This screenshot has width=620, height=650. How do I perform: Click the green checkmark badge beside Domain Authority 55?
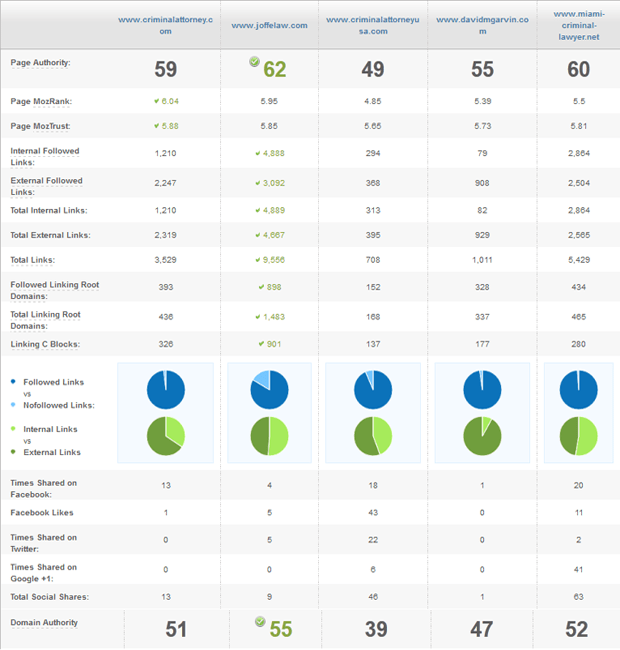point(260,621)
